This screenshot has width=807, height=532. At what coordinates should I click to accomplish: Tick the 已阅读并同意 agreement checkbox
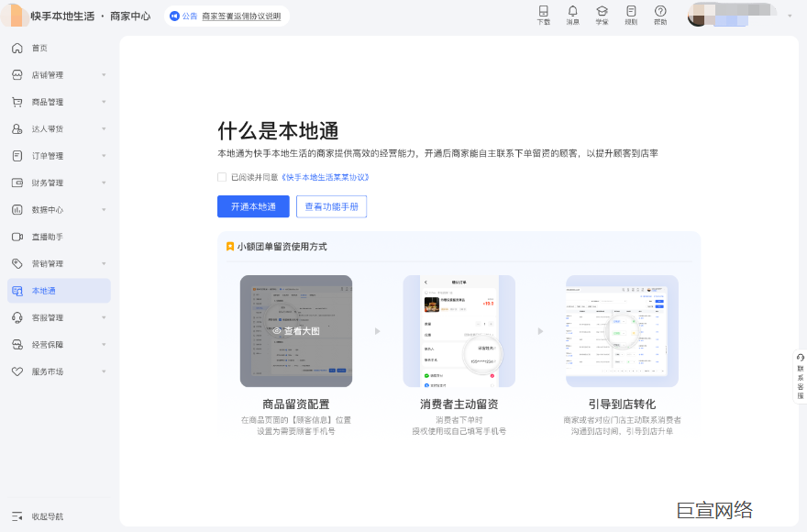(222, 177)
